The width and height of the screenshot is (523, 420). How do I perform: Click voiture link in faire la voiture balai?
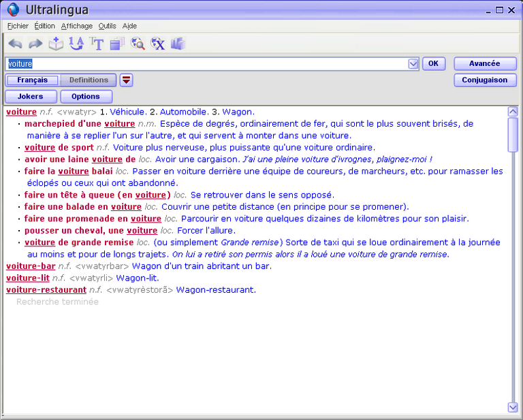click(74, 172)
